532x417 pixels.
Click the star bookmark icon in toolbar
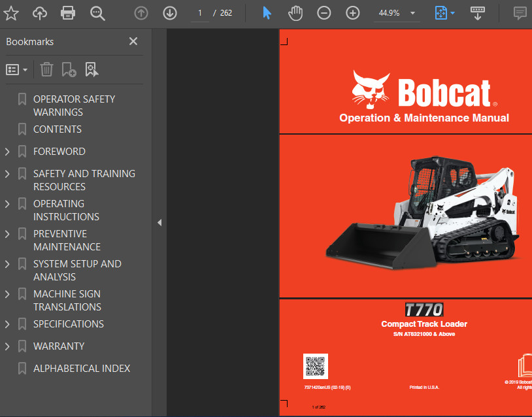(11, 13)
